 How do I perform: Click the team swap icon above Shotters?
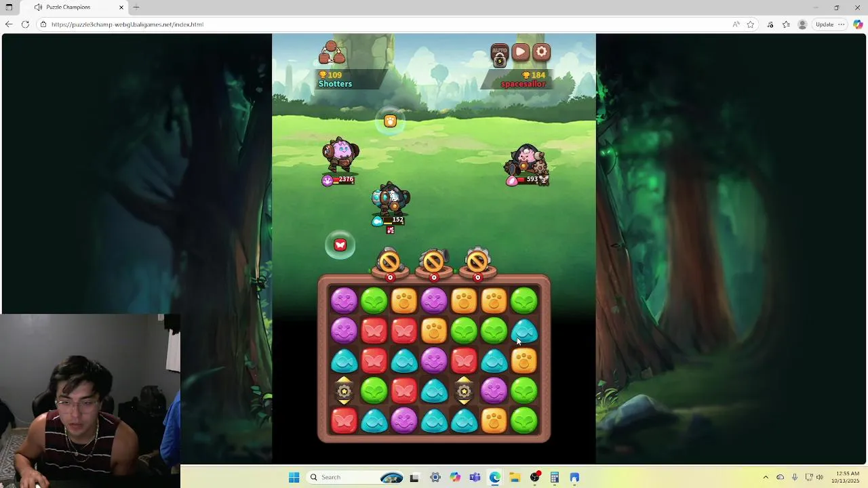pos(332,53)
